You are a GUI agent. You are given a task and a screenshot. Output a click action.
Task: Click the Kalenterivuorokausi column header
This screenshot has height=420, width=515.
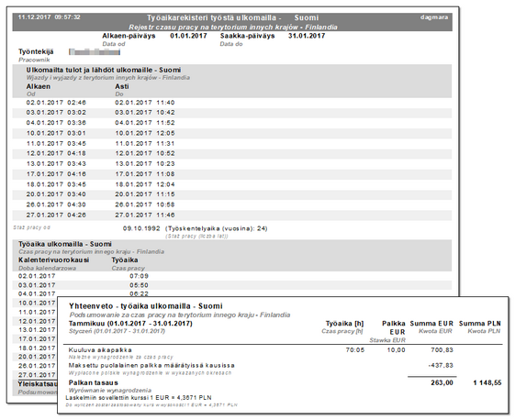54,260
